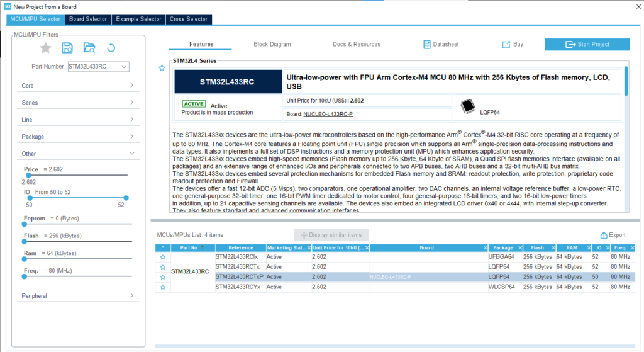The image size is (644, 352).
Task: Remove the RAM column
Action: [589, 248]
